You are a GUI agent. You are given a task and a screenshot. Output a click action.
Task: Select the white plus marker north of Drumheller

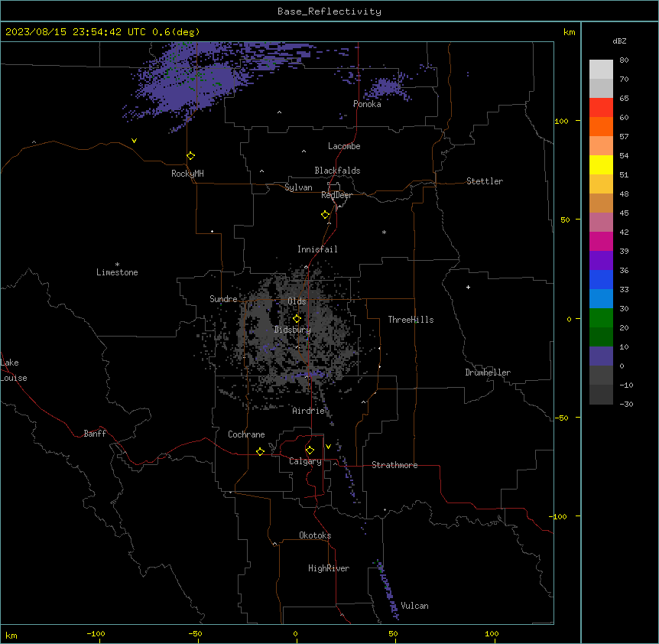click(x=468, y=287)
